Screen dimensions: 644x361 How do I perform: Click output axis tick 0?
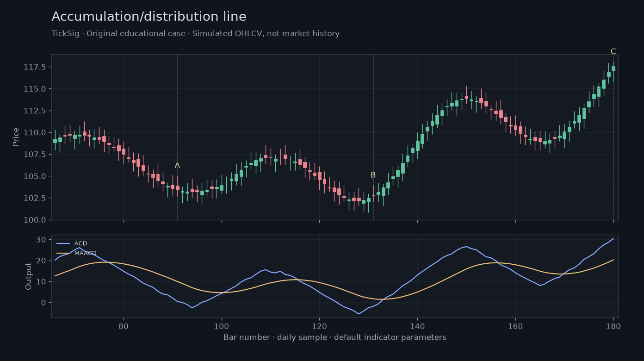click(x=43, y=303)
